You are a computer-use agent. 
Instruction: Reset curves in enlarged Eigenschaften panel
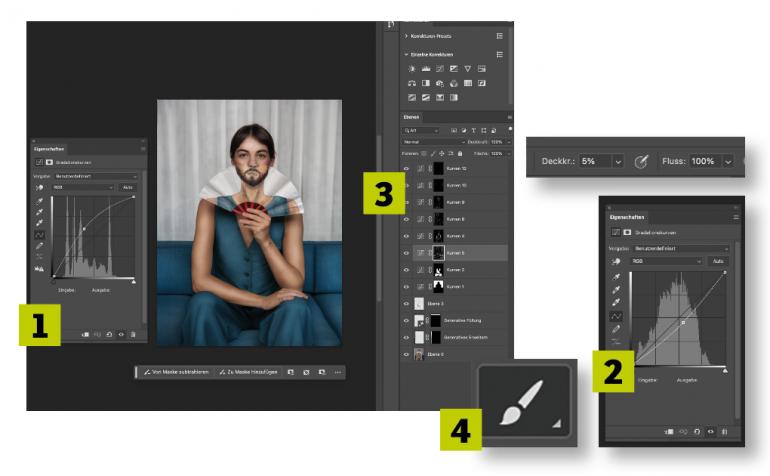(x=697, y=431)
